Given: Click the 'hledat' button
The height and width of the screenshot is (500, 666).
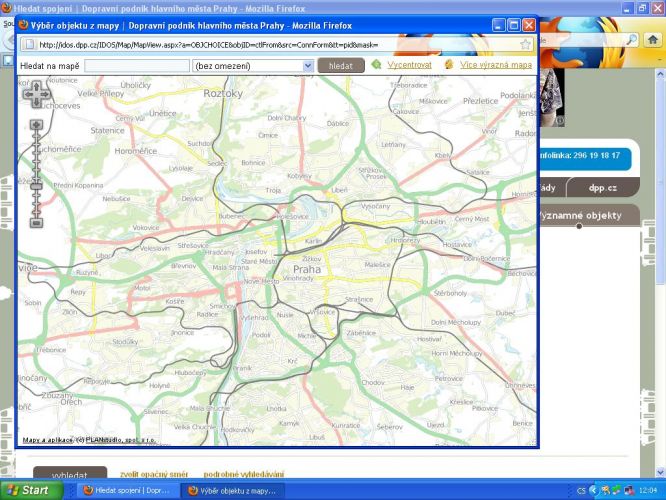Looking at the screenshot, I should [x=341, y=66].
